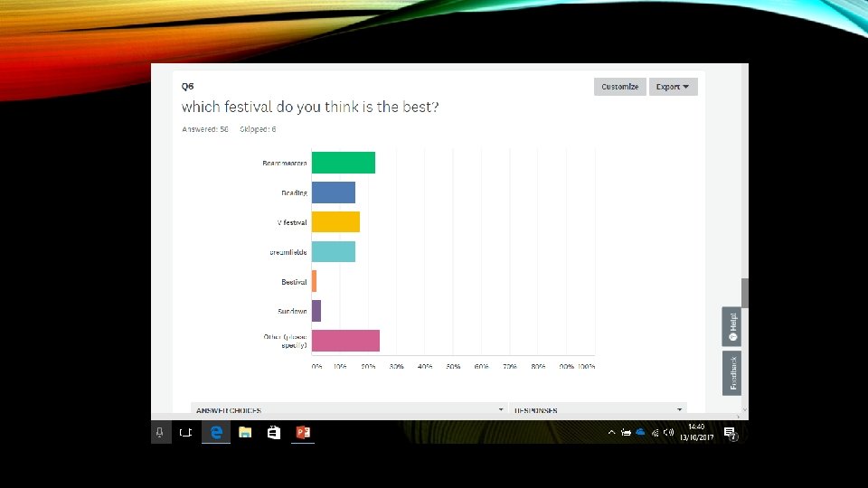This screenshot has width=868, height=488.
Task: Click the battery power tray icon
Action: 626,433
